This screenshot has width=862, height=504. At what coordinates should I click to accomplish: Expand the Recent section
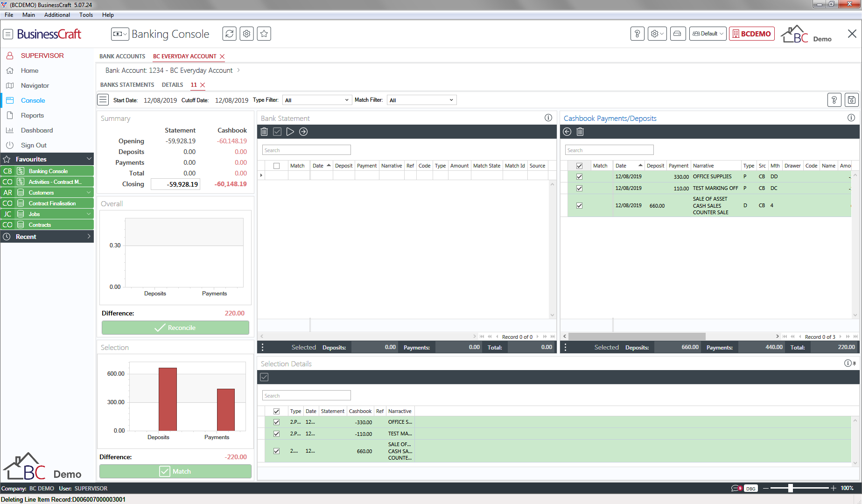tap(89, 237)
